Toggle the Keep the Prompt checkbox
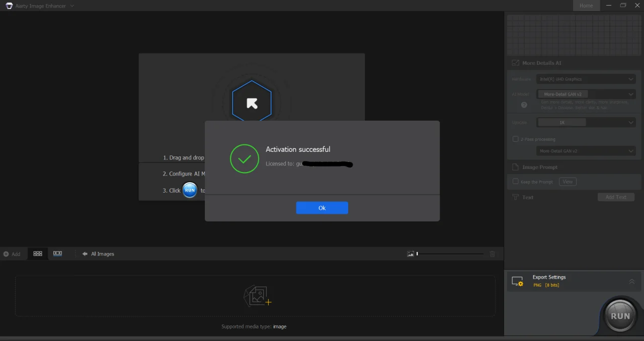 515,182
